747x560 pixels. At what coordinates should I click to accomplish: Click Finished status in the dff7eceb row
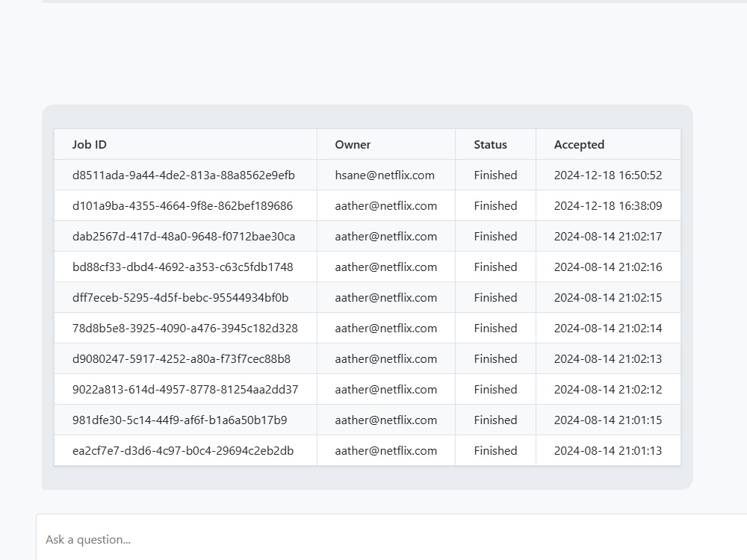coord(495,298)
